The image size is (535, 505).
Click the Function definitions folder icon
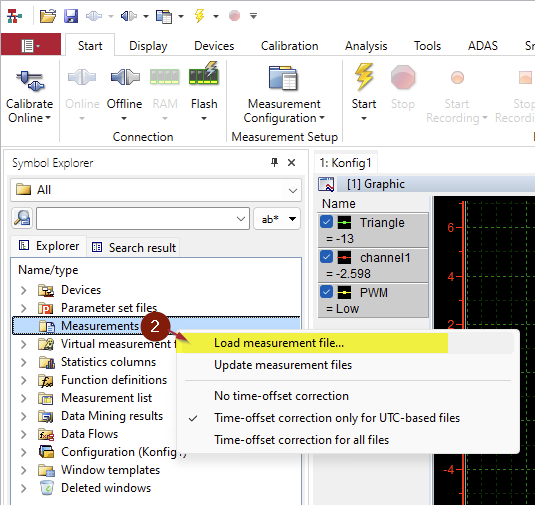[46, 380]
